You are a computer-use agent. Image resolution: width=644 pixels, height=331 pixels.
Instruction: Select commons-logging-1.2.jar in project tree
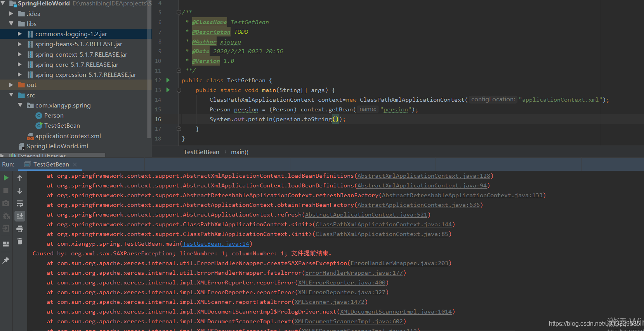71,34
